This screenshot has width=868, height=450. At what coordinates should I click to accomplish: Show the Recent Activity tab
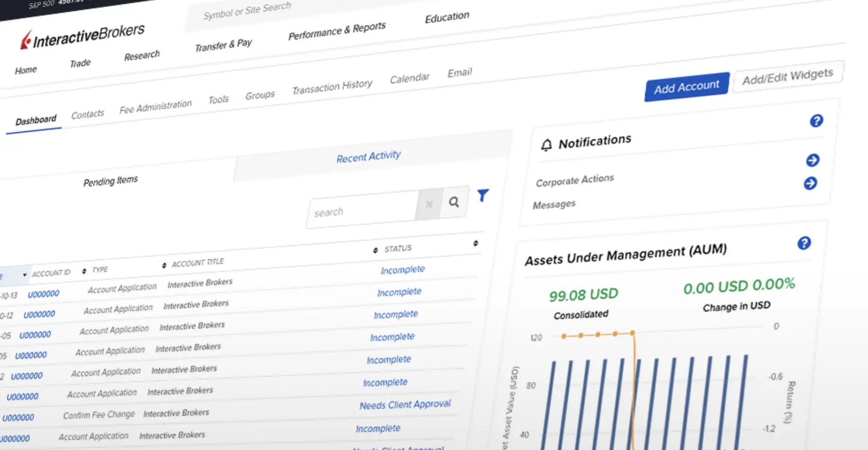tap(369, 156)
